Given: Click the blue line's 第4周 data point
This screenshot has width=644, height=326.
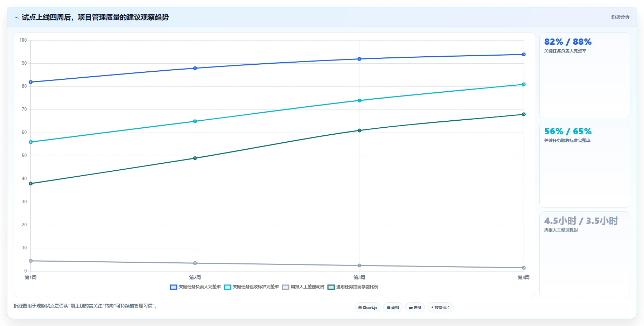Looking at the screenshot, I should (x=524, y=55).
